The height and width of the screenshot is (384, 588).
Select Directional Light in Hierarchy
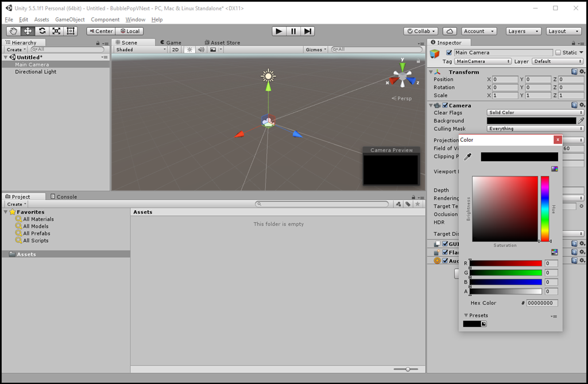[36, 72]
